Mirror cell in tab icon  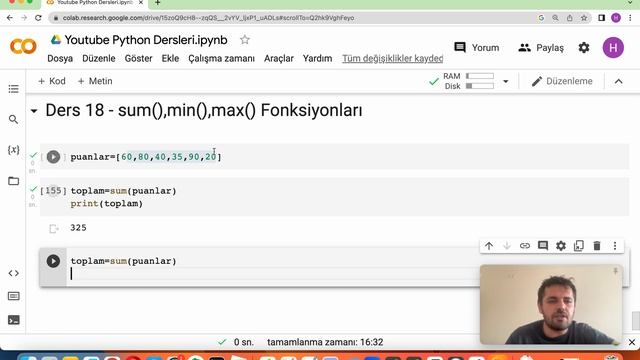pyautogui.click(x=579, y=246)
